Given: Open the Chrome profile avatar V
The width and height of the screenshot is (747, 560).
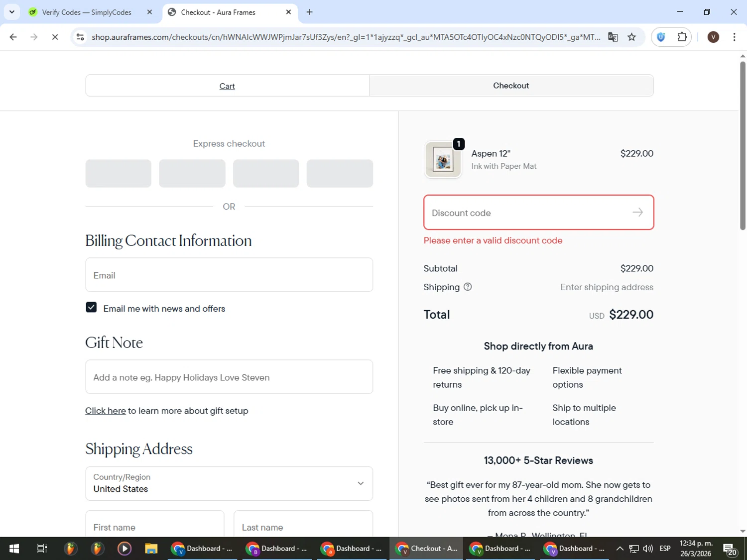Looking at the screenshot, I should 713,37.
